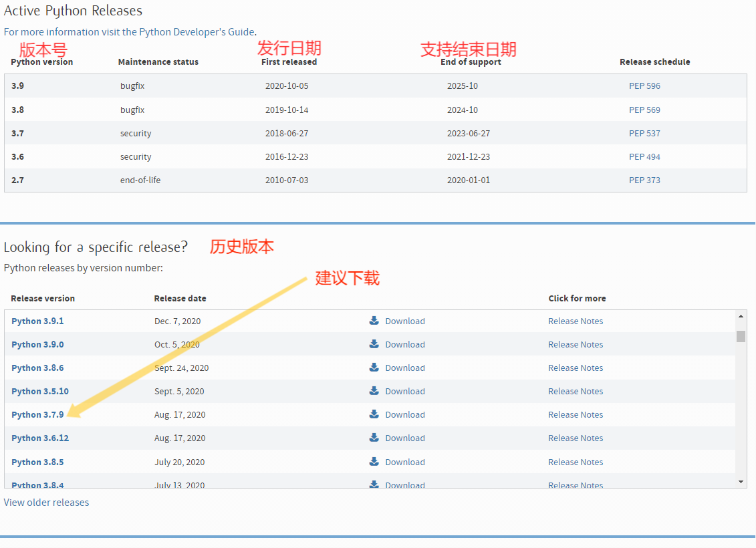Click Download text for Python 3.7.9
The height and width of the screenshot is (548, 756).
405,414
